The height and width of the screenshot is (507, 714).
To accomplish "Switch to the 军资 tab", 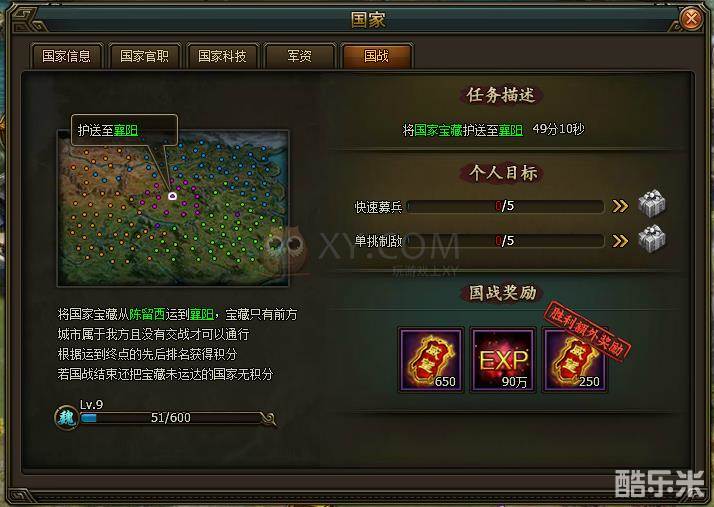I will coord(300,56).
